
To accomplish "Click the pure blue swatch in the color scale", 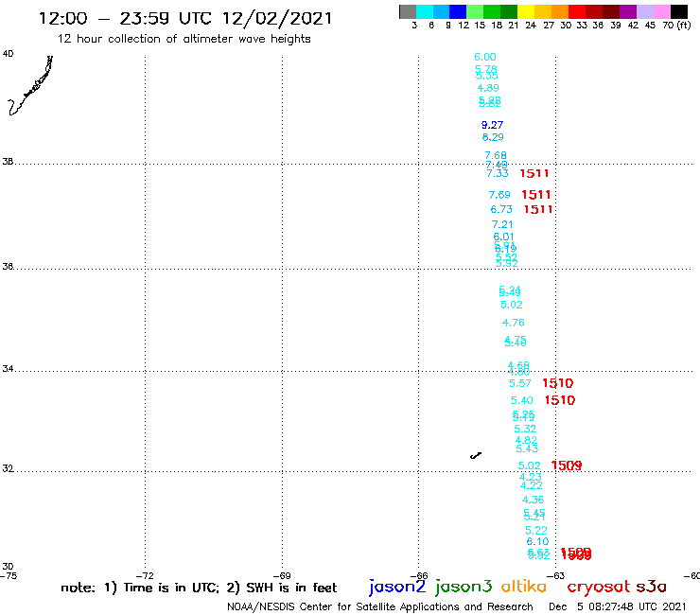I will 458,11.
